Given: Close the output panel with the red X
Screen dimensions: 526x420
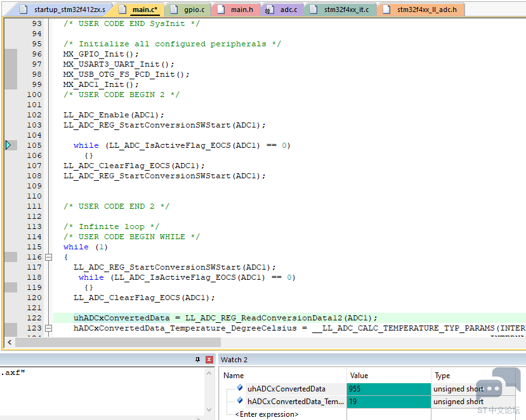Looking at the screenshot, I should coord(209,360).
